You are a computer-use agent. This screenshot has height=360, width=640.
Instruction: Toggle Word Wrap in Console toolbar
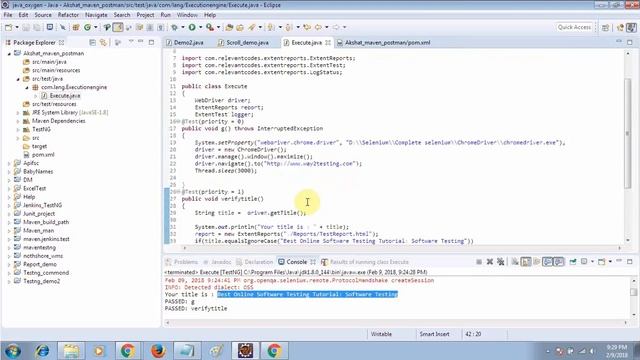[537, 262]
